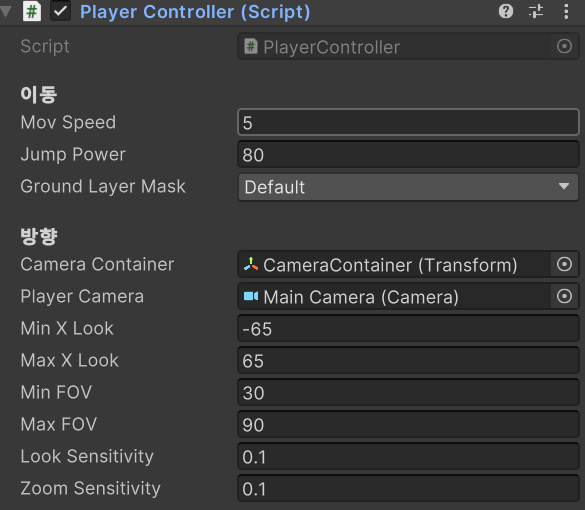The image size is (585, 510).
Task: Open the component help reference icon
Action: (x=506, y=11)
